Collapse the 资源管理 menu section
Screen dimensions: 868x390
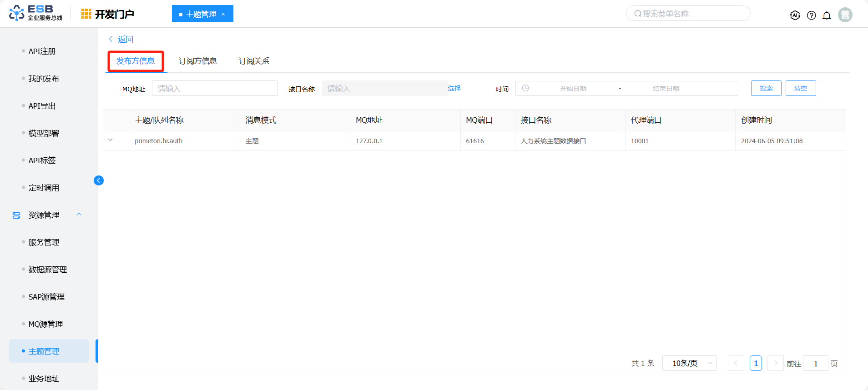click(x=79, y=215)
